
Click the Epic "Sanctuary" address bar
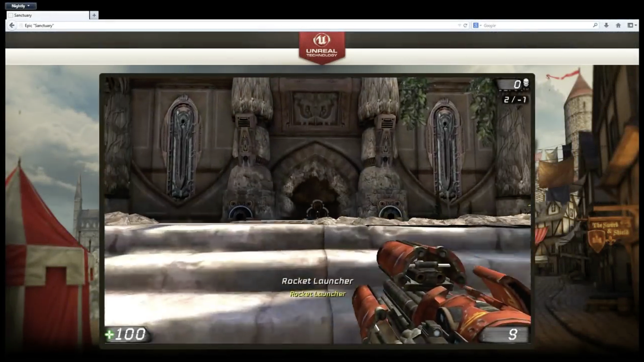201,25
